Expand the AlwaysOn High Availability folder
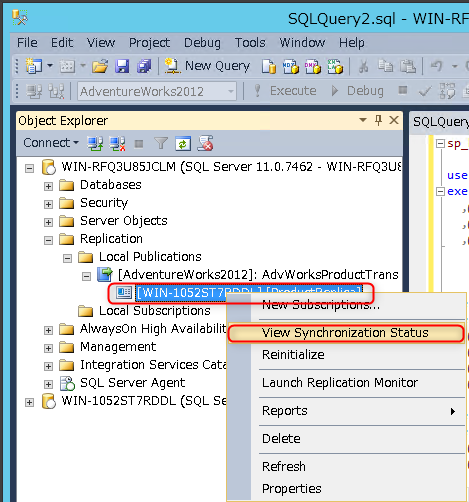This screenshot has height=502, width=469. (x=48, y=330)
